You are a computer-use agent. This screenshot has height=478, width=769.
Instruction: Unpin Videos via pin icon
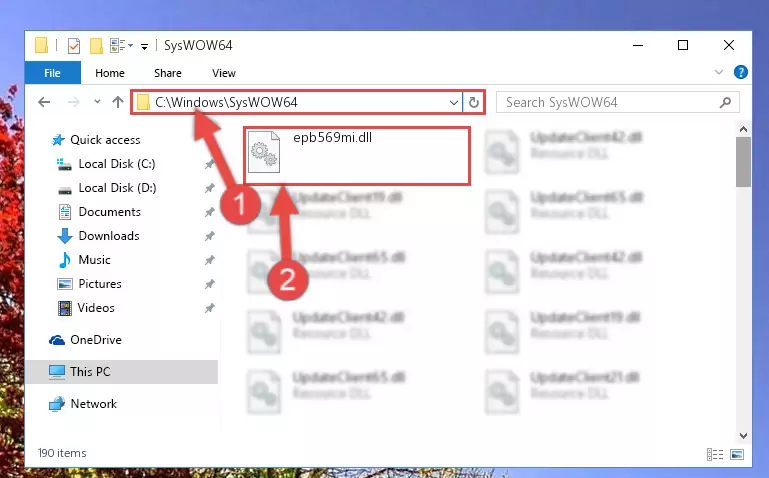[209, 308]
